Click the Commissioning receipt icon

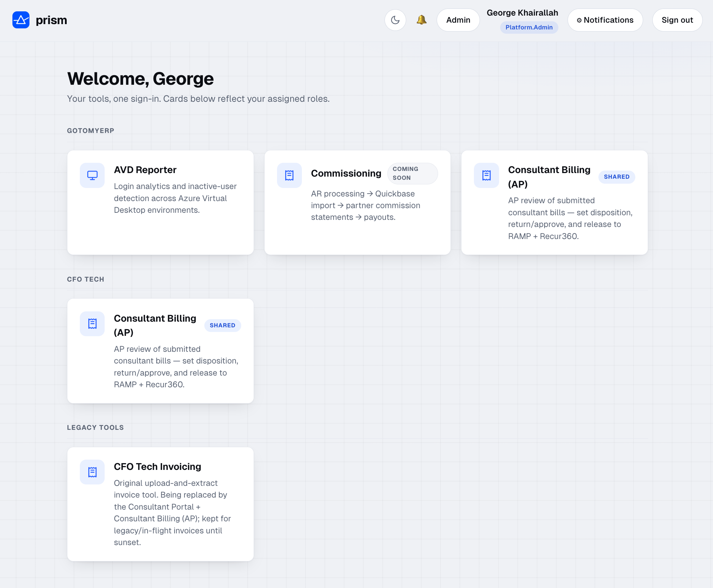pos(289,175)
